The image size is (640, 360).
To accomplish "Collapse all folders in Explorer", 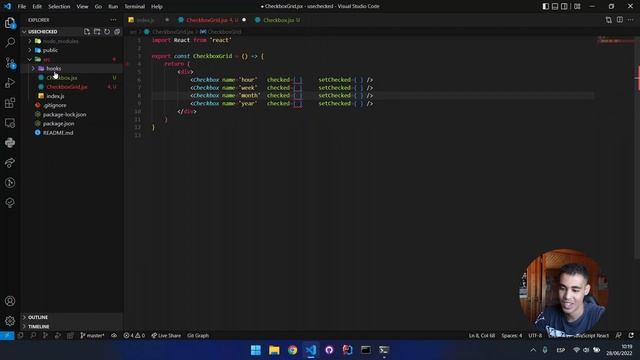I will tap(117, 31).
